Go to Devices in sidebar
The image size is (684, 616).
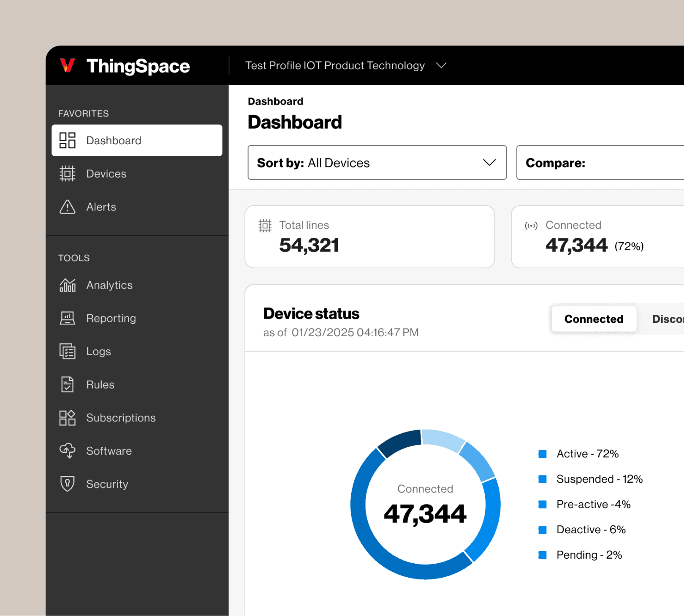point(137,174)
